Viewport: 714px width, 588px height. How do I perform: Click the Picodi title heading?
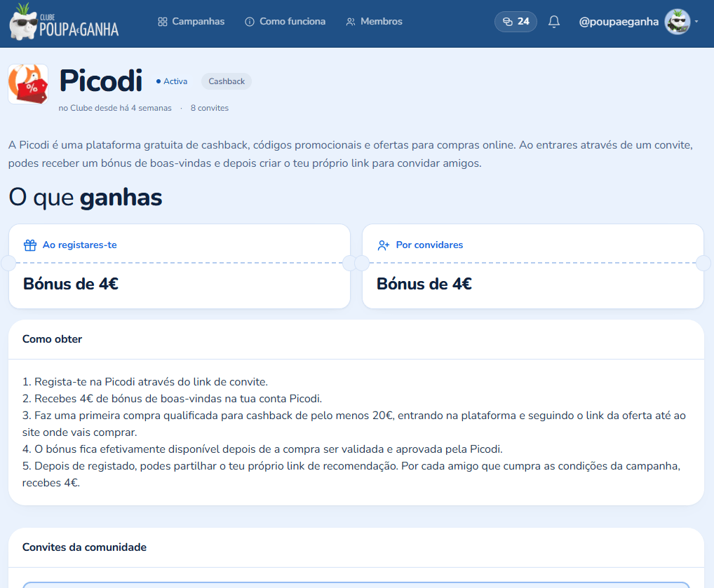point(100,81)
